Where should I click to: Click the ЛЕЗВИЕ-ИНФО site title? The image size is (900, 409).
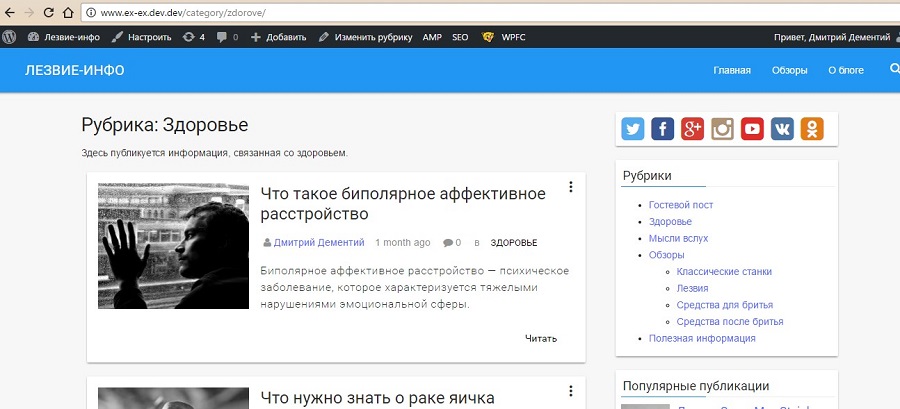tap(75, 71)
